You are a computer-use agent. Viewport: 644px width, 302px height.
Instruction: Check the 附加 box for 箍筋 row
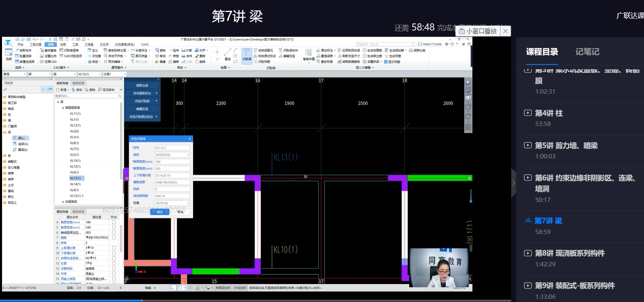(114, 238)
